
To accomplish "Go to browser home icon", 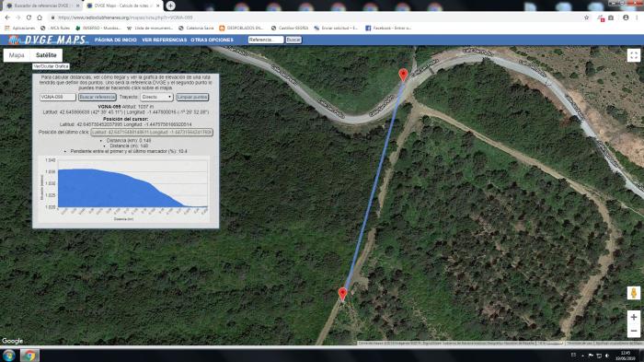I will [x=40, y=18].
